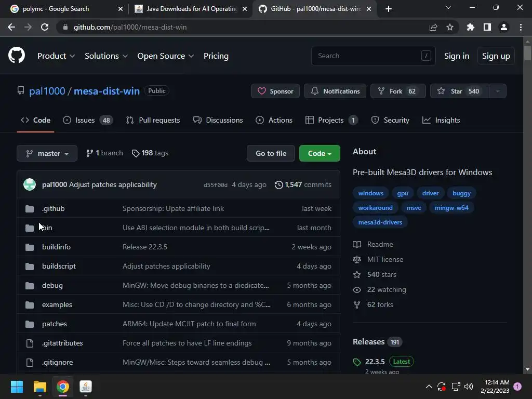
Task: Expand the Solutions dropdown
Action: (x=106, y=56)
